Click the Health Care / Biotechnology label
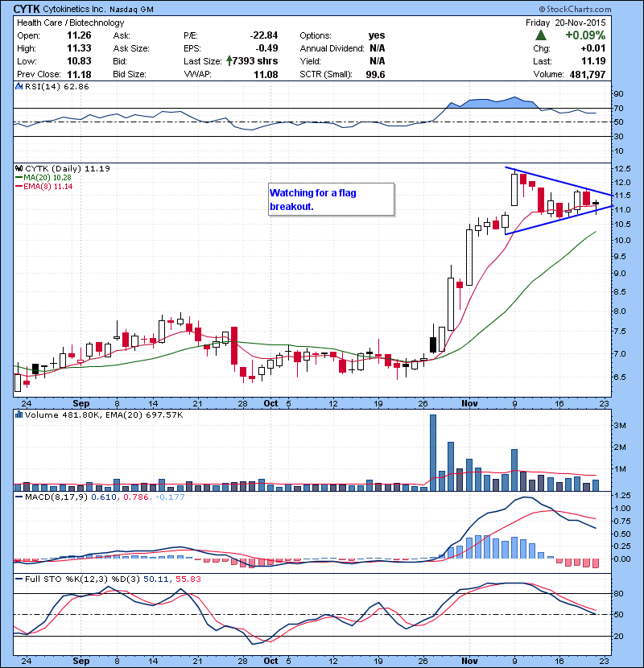Image resolution: width=644 pixels, height=668 pixels. [x=71, y=23]
